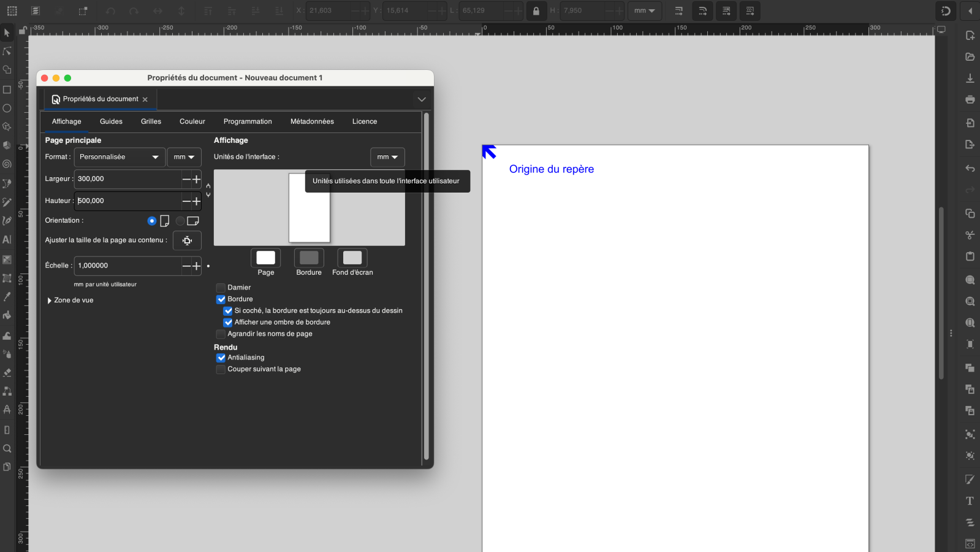This screenshot has width=980, height=552.
Task: Open the Format dropdown showing Personnalisée
Action: pyautogui.click(x=120, y=157)
